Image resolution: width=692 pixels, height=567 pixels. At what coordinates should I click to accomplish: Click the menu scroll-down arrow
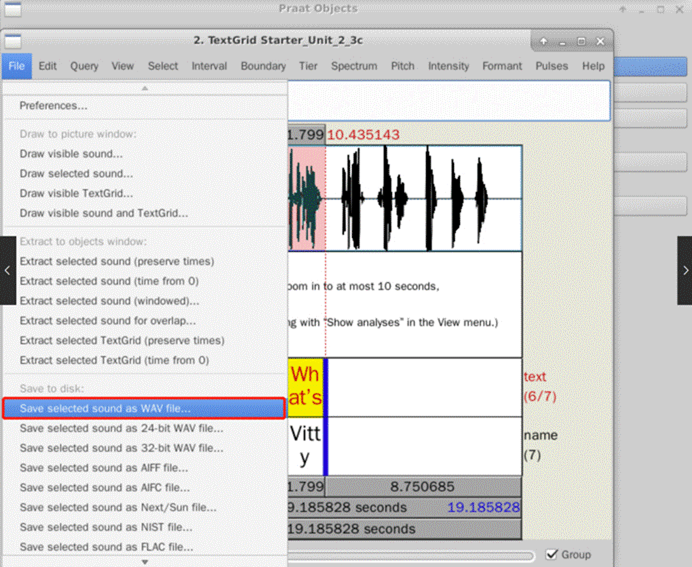point(145,562)
